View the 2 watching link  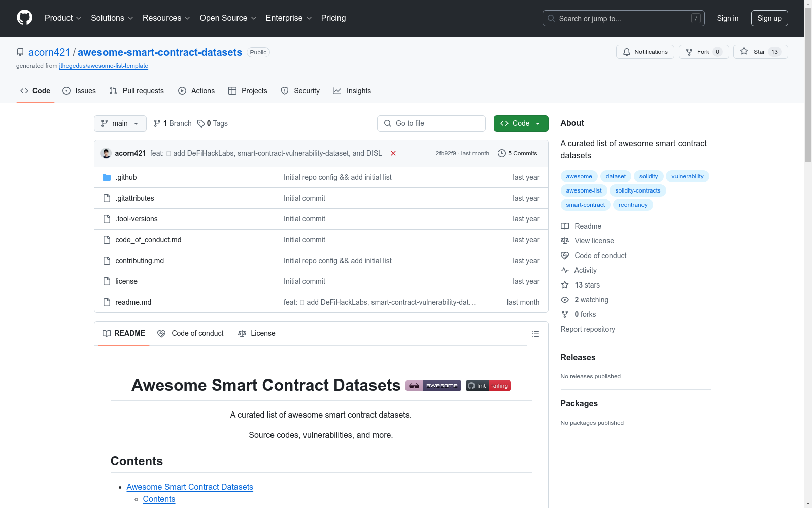585,300
